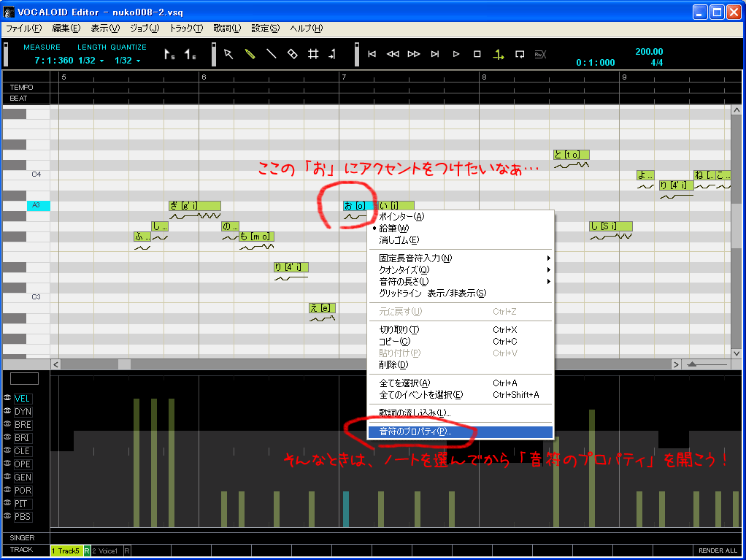The height and width of the screenshot is (560, 746).
Task: Select the line tool
Action: click(272, 54)
